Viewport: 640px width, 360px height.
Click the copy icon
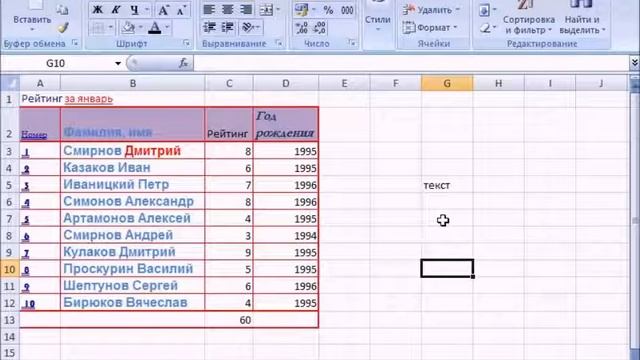[62, 10]
